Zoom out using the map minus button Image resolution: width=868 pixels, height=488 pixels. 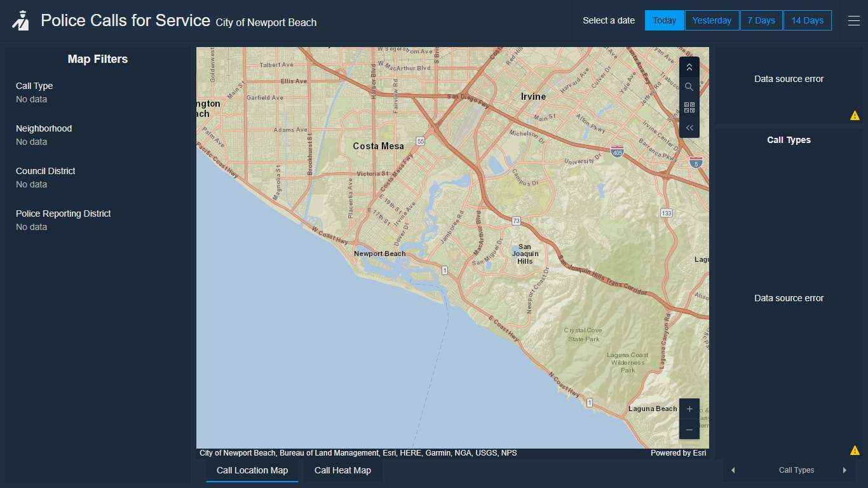click(689, 429)
